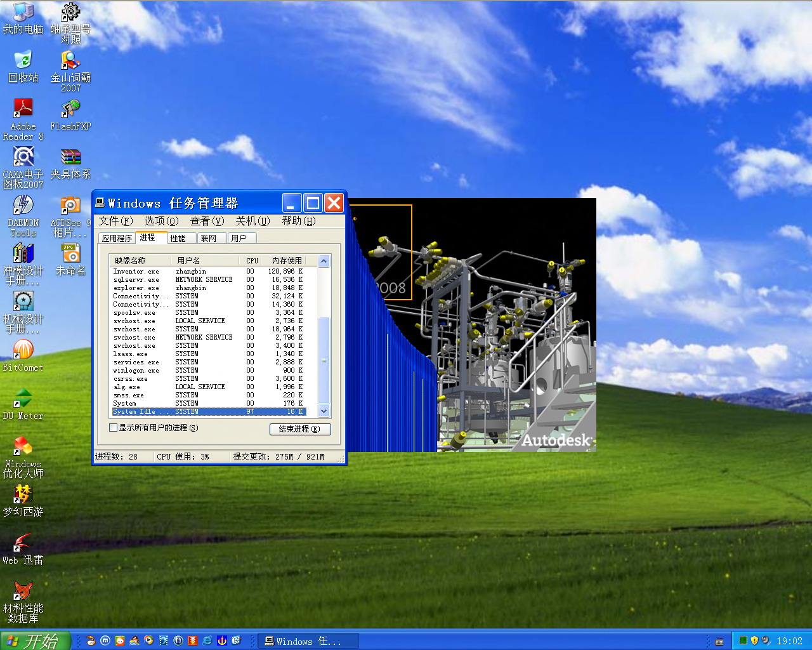The width and height of the screenshot is (812, 650).
Task: Open the Recycle Bin (回收站) icon
Action: [x=23, y=66]
